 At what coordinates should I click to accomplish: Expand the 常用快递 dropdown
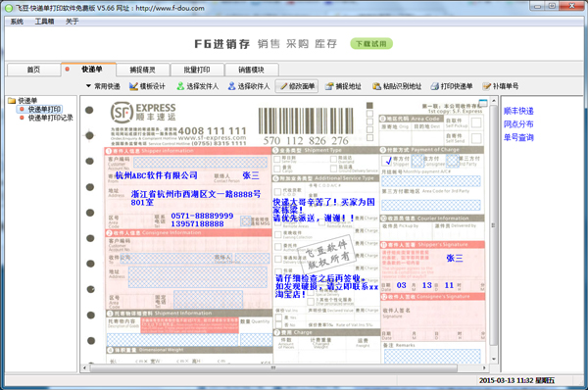point(103,86)
